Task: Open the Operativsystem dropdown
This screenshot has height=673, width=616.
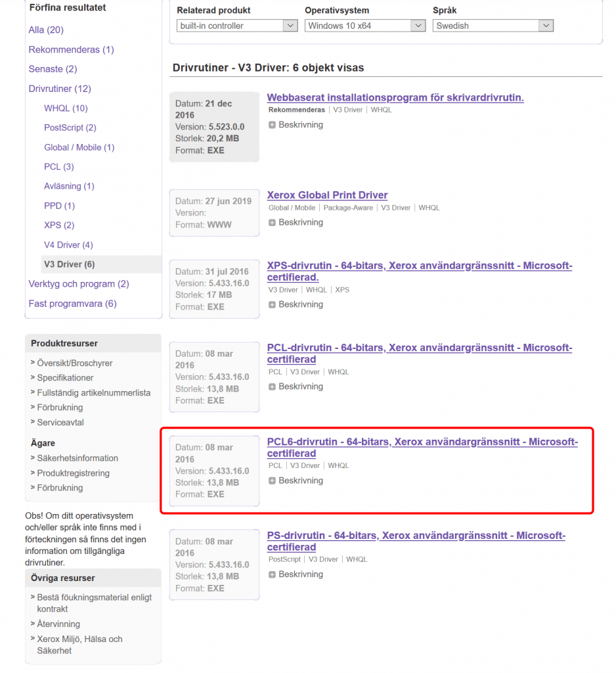Action: point(365,26)
